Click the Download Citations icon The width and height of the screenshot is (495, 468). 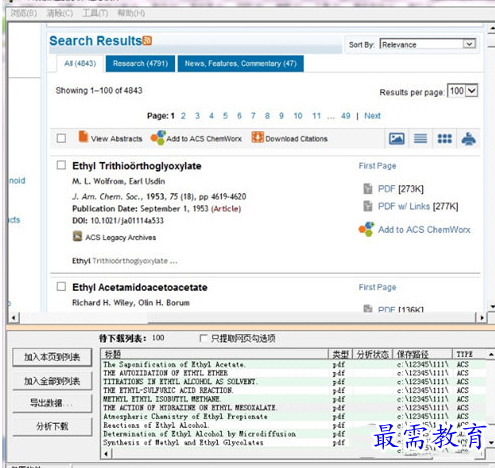point(258,137)
